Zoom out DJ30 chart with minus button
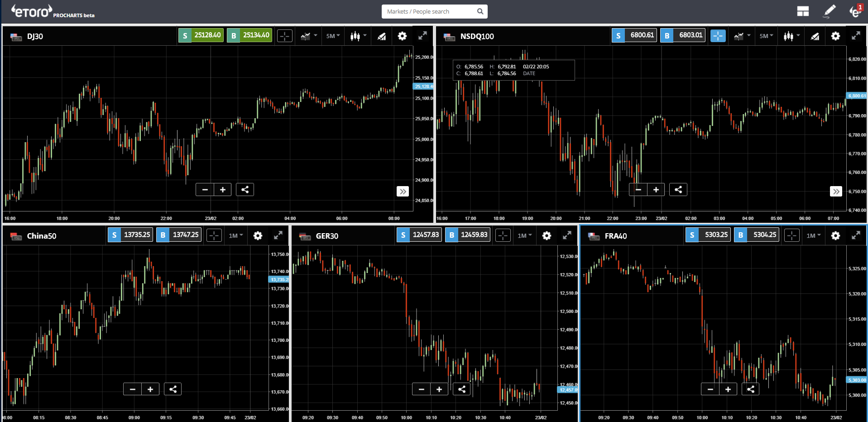Viewport: 868px width, 422px height. 205,190
